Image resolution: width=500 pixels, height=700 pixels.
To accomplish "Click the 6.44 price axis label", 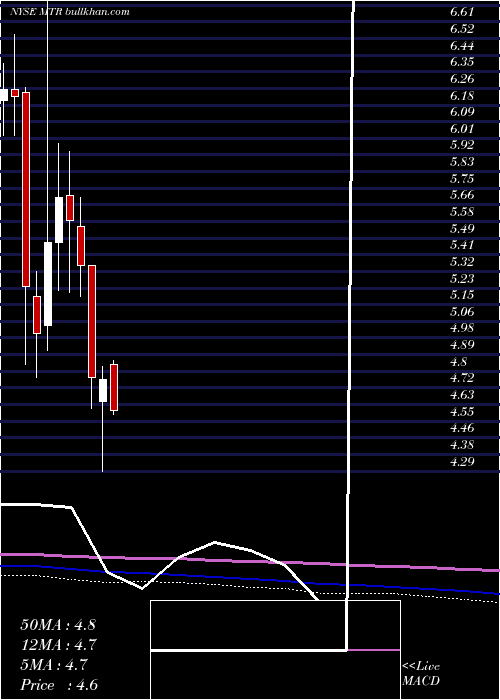I will (462, 46).
